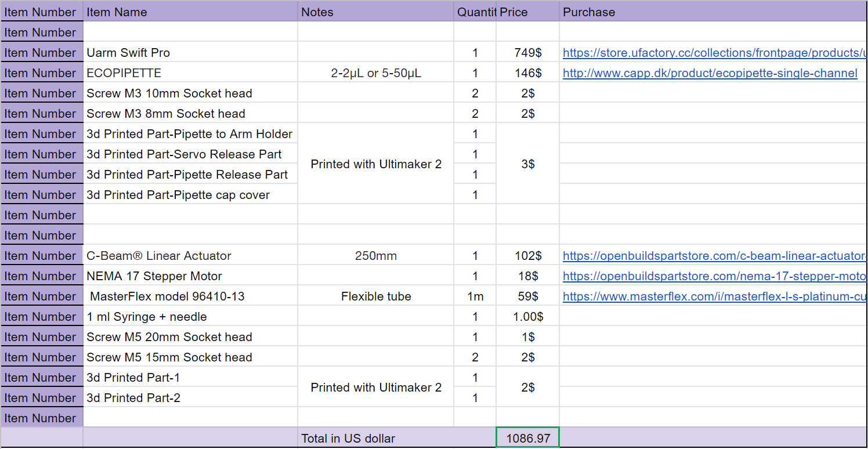The width and height of the screenshot is (868, 449).
Task: Select the "Total in US dollar" cell
Action: click(x=375, y=439)
